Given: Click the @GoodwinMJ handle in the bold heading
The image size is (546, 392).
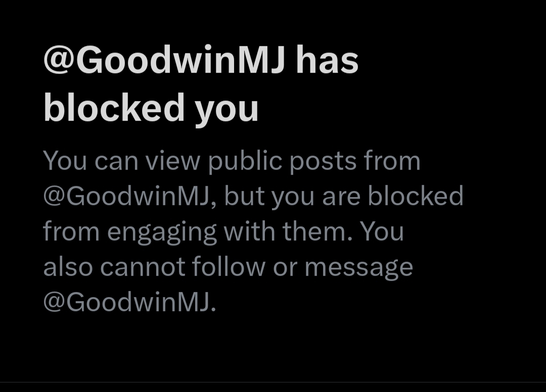Looking at the screenshot, I should coord(164,60).
